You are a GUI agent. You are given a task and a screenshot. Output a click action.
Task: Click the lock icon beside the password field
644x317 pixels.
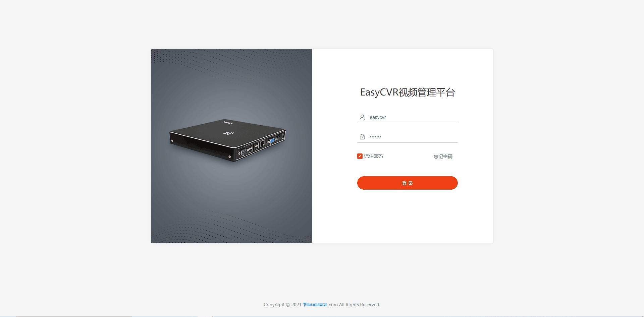tap(362, 137)
